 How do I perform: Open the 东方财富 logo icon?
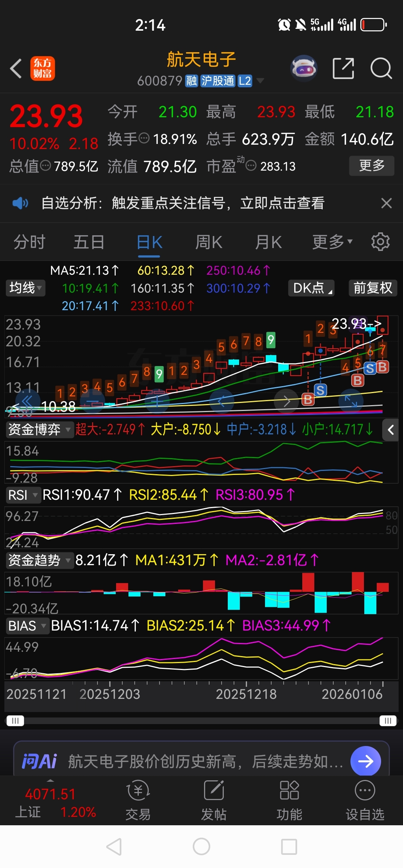tap(42, 68)
